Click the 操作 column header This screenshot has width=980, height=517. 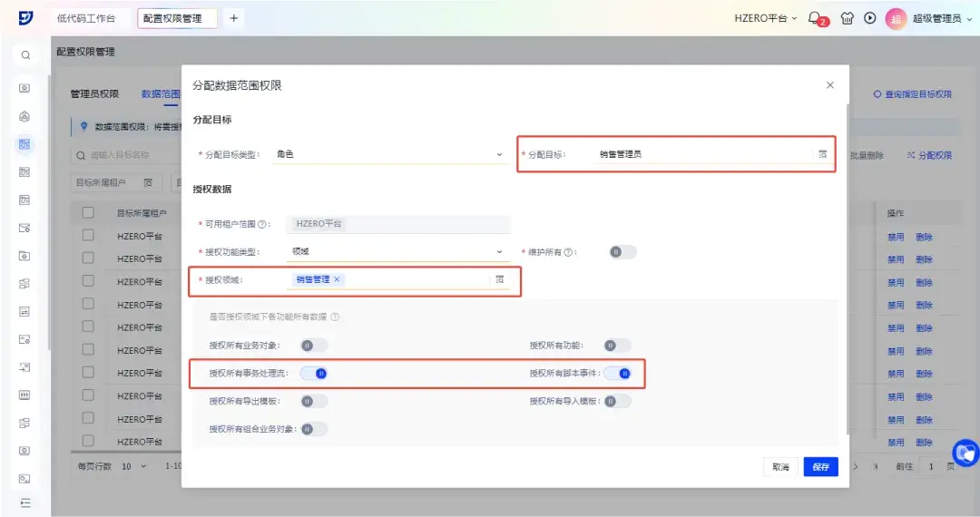tap(895, 213)
